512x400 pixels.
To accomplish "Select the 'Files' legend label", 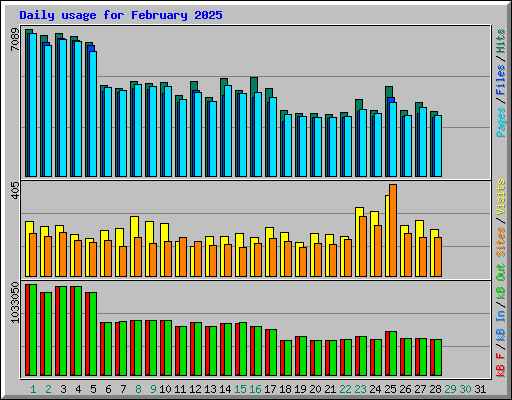I will 500,80.
